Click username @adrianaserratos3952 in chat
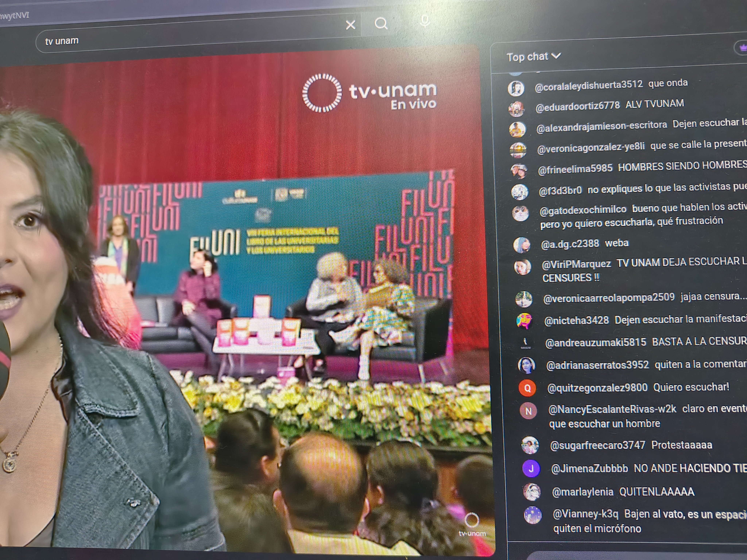 click(598, 365)
